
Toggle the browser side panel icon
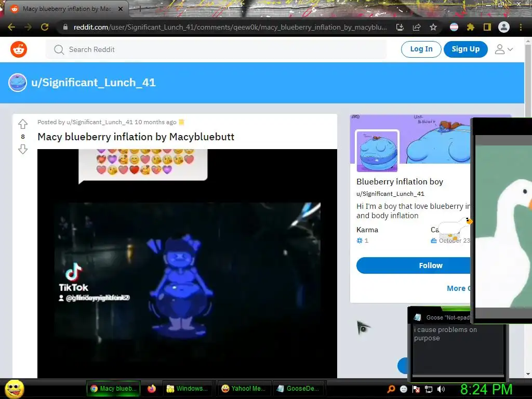click(487, 27)
